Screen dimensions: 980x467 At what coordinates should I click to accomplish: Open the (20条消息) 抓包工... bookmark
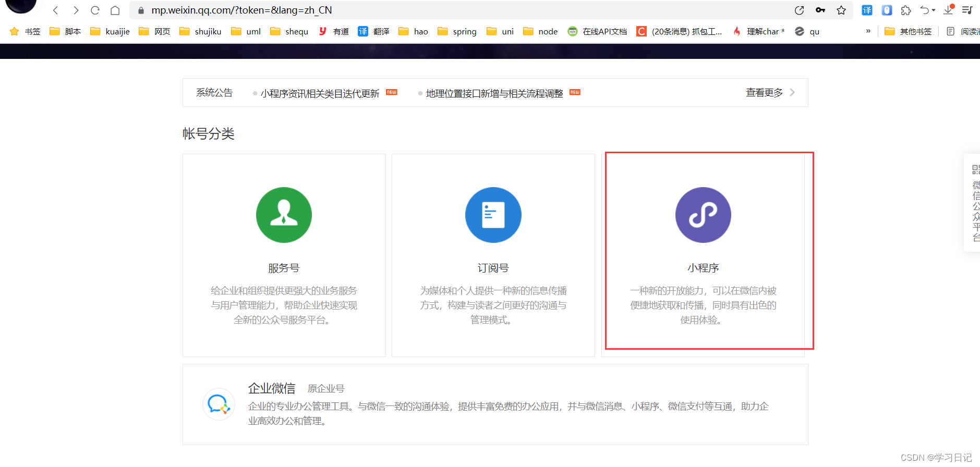click(679, 31)
